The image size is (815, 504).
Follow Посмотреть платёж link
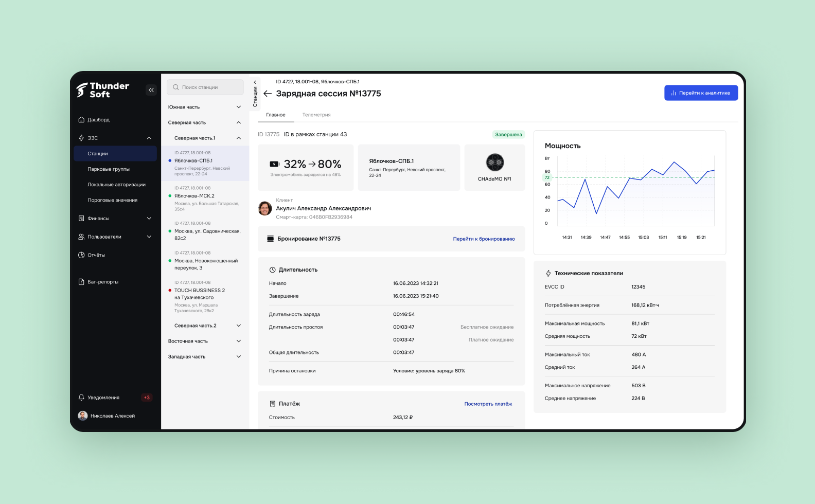coord(488,404)
